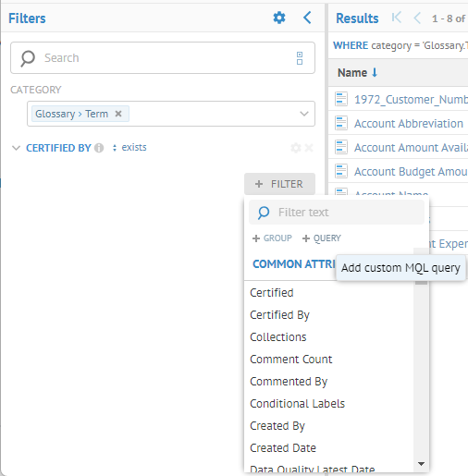Open the Category dropdown arrow
Image resolution: width=468 pixels, height=476 pixels.
point(304,114)
